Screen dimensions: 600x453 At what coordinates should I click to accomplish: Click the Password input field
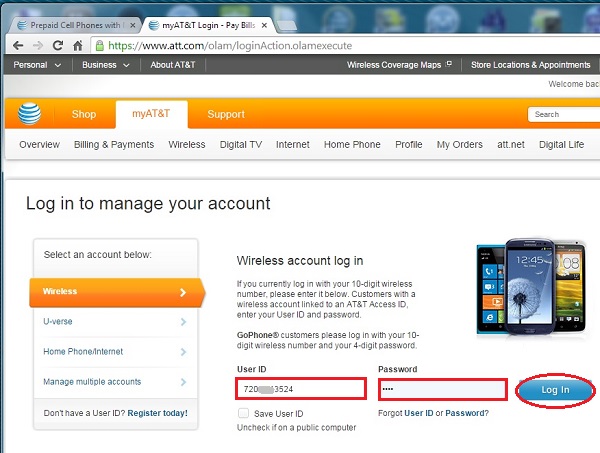[x=443, y=389]
